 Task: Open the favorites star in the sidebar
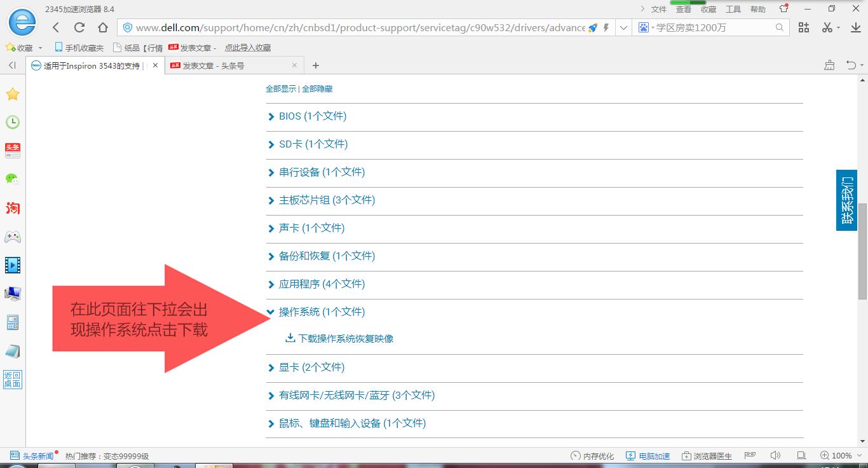point(13,94)
